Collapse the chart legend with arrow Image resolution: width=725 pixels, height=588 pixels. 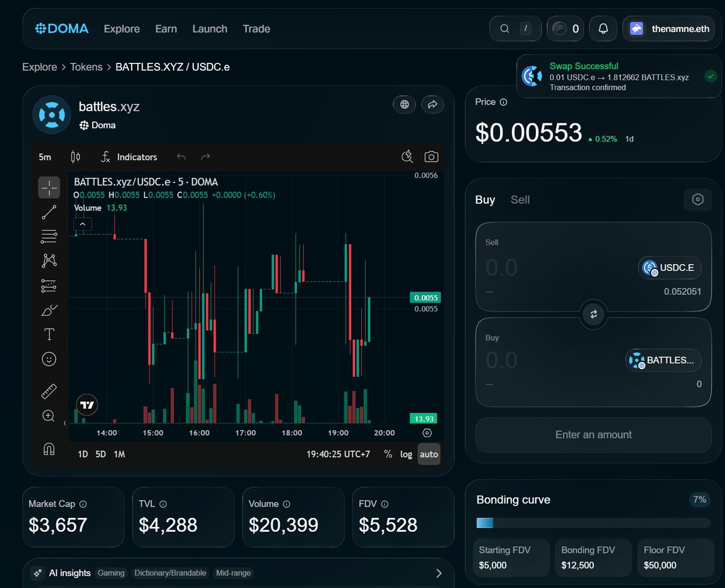83,224
